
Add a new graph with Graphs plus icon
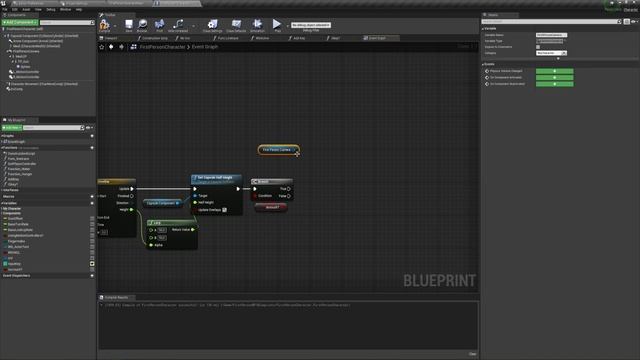tap(92, 136)
